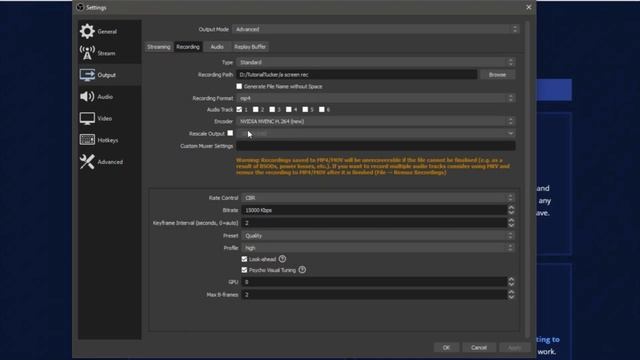Click the Cancel button
The image size is (640, 360).
click(479, 348)
